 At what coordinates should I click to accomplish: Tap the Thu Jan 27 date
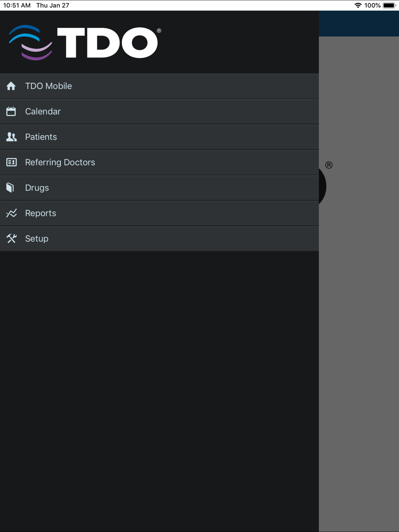tap(53, 5)
